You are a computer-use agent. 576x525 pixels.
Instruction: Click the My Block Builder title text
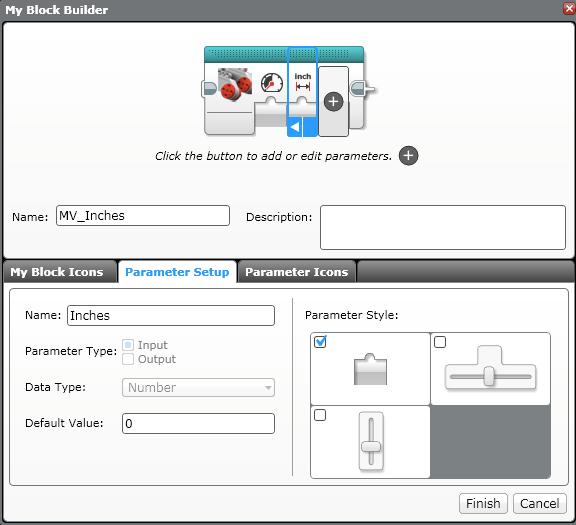pos(57,10)
